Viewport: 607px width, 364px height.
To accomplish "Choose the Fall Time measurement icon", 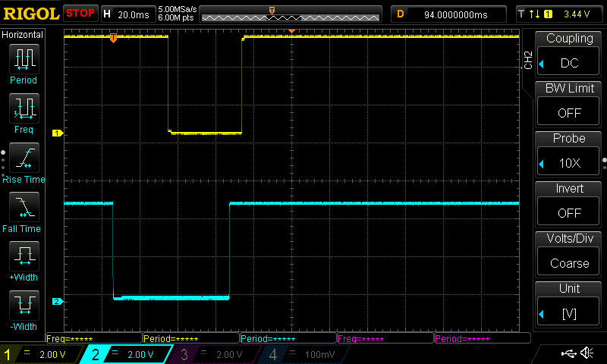I will coord(24,207).
